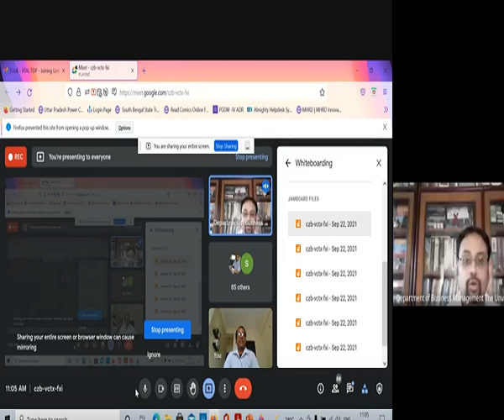Show more bookmarks overflow chevron
Viewport: 504px width, 420px height.
[386, 109]
